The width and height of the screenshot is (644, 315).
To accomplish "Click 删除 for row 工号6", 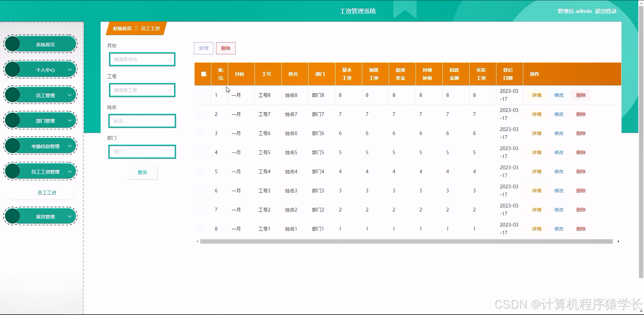I will [581, 134].
